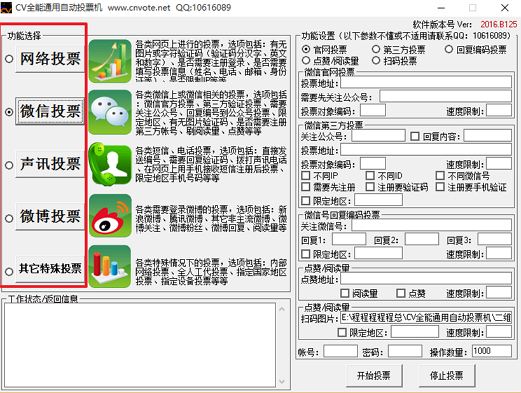The height and width of the screenshot is (393, 521).
Task: Click the status box scrollbar down arrow
Action: tap(282, 381)
